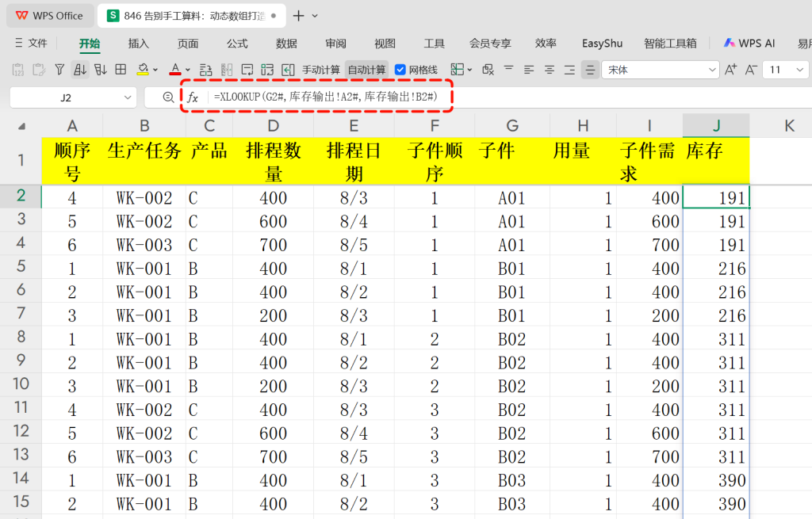Switch to the 公式 tab
Screen dimensions: 812x519
(237, 44)
